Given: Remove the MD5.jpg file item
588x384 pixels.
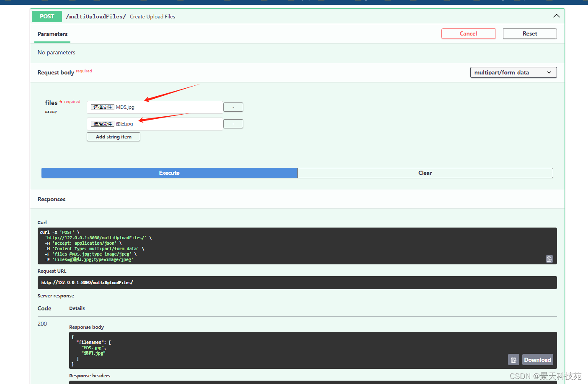Looking at the screenshot, I should point(233,107).
